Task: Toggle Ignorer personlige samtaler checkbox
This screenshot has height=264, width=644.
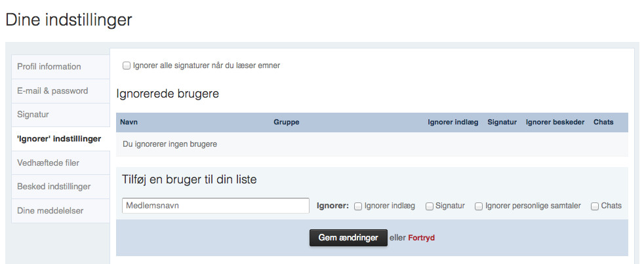Action: [479, 206]
